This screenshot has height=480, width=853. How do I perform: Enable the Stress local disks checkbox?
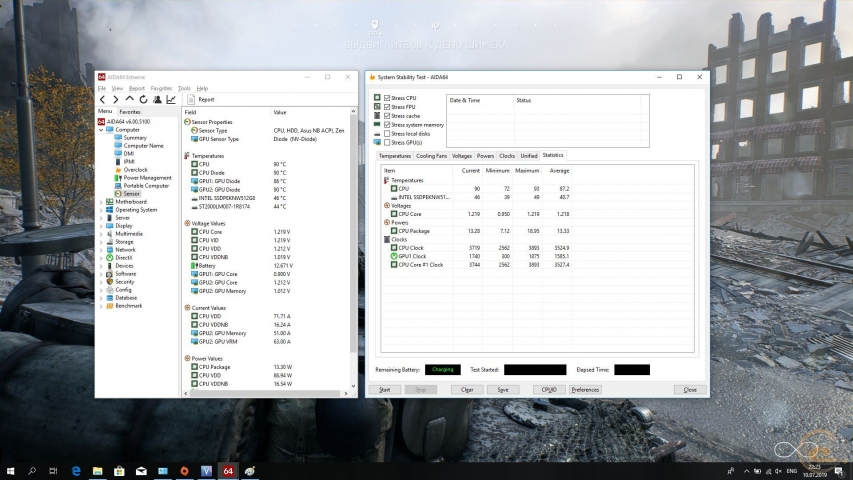[387, 133]
